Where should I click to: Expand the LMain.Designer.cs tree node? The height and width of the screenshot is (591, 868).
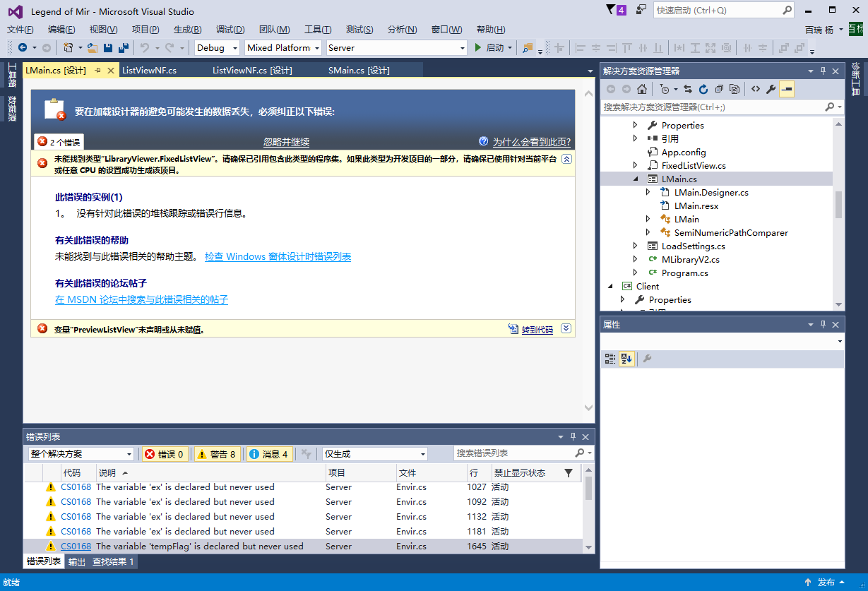pyautogui.click(x=648, y=192)
